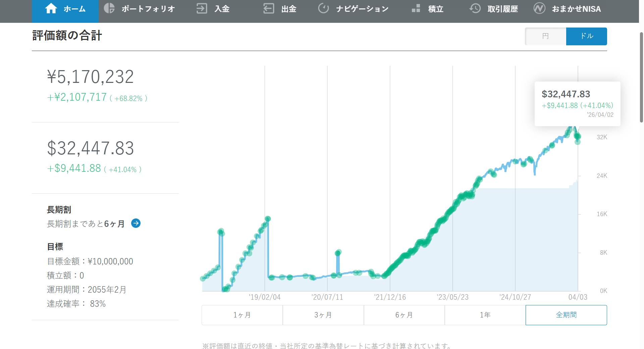Open the 長期割 detail arrow
This screenshot has width=644, height=349.
136,223
